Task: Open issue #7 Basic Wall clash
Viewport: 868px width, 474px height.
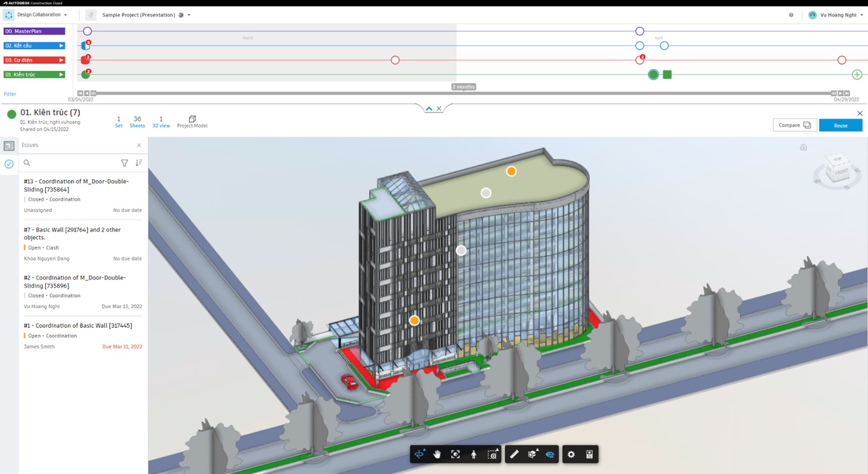Action: pos(83,244)
